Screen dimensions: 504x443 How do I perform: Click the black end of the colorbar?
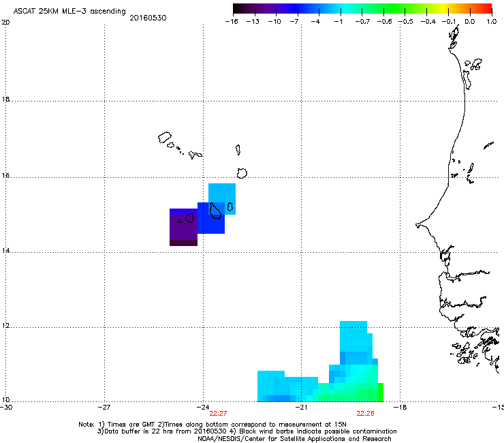click(x=238, y=9)
